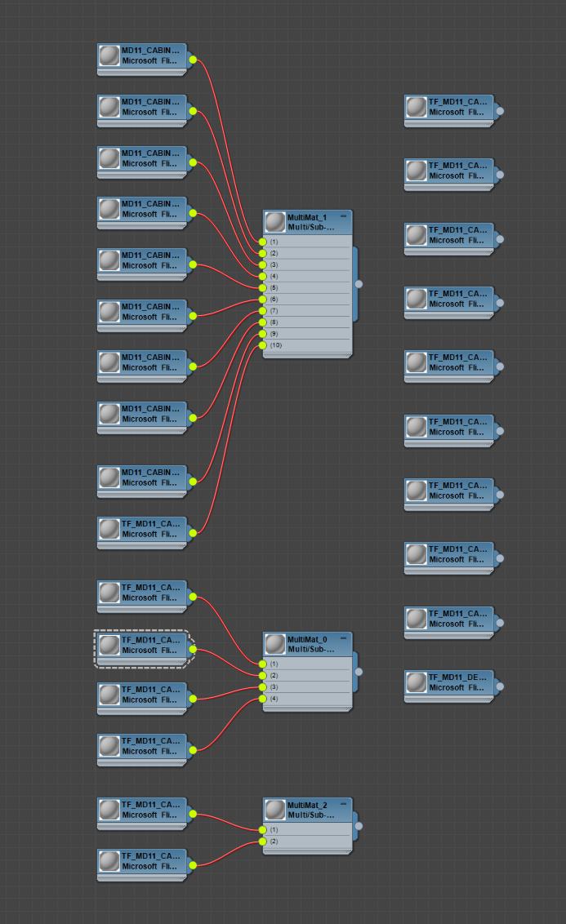Click the output socket of MultiMat_1
566x924 pixels.
359,284
